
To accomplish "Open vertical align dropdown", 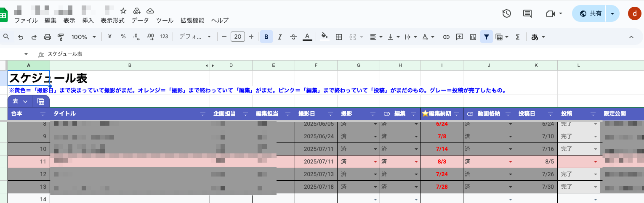I will [x=393, y=37].
